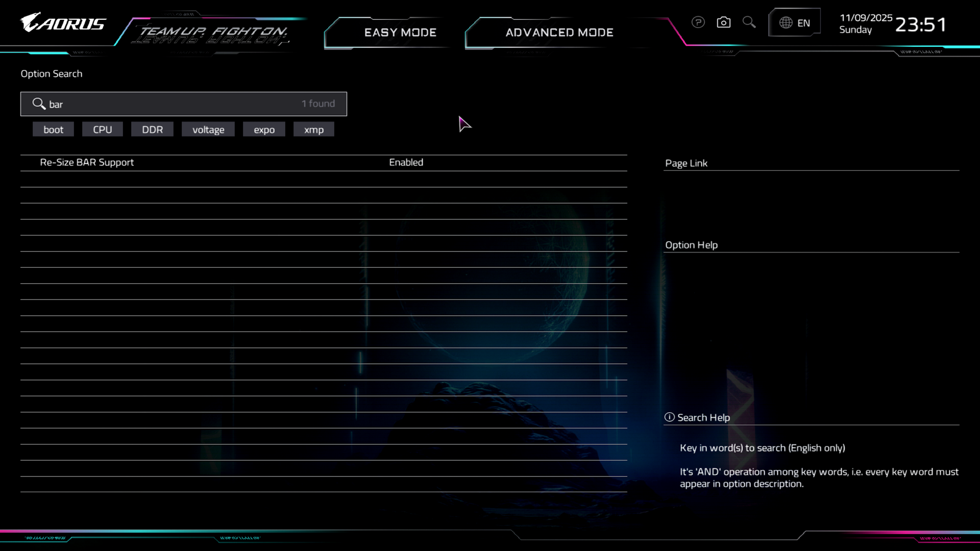Image resolution: width=980 pixels, height=551 pixels.
Task: Select the DDR keyword suggestion
Action: (x=152, y=130)
